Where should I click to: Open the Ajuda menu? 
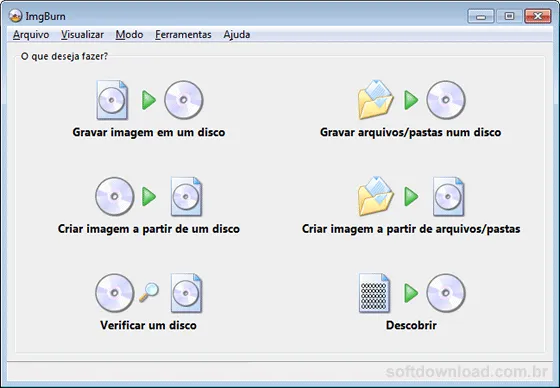tap(236, 35)
